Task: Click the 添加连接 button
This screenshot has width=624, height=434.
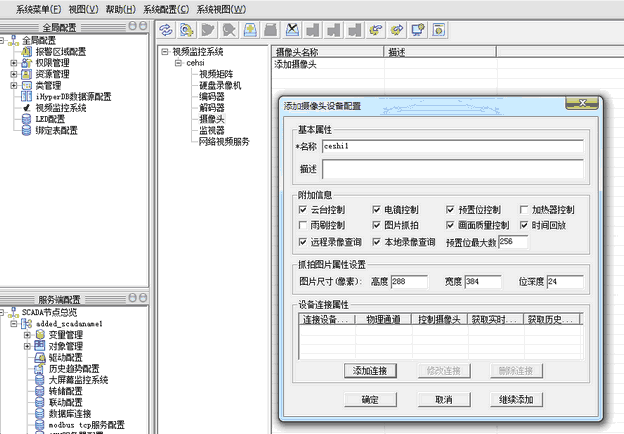Action: [370, 371]
